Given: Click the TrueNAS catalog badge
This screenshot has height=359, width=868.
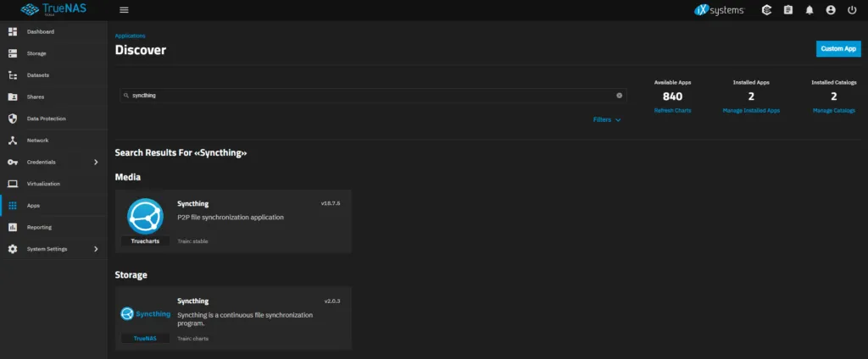Looking at the screenshot, I should pyautogui.click(x=145, y=339).
